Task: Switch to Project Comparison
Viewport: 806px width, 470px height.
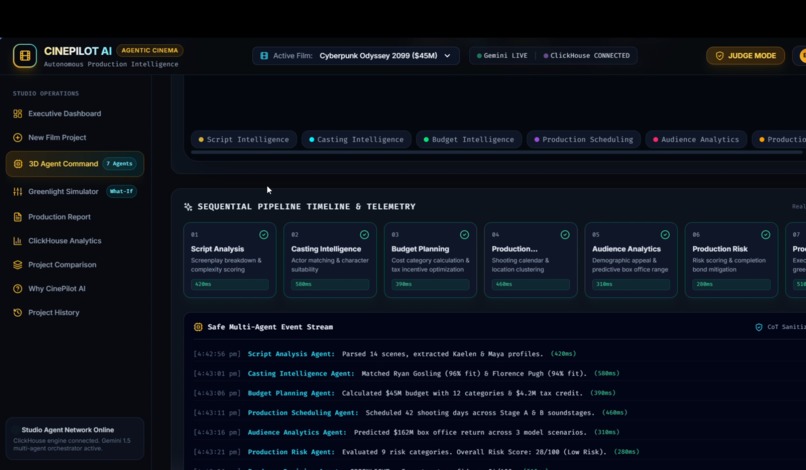Action: pyautogui.click(x=75, y=265)
